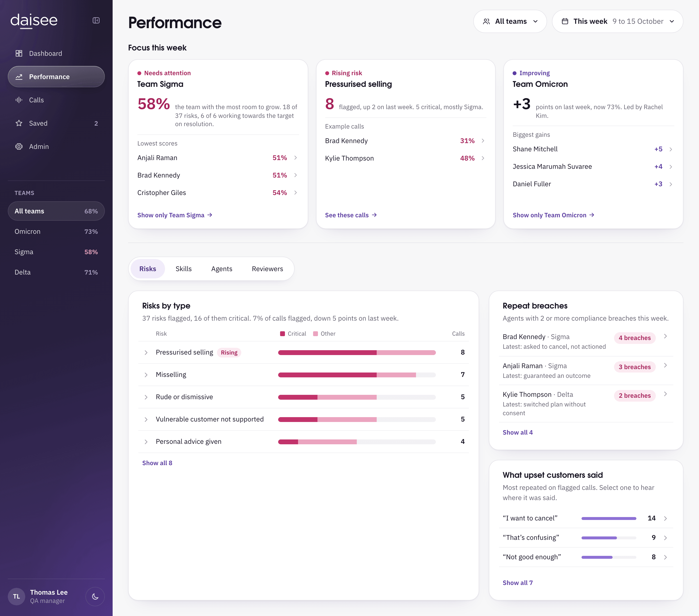Image resolution: width=699 pixels, height=616 pixels.
Task: Click the Calls waveform icon
Action: coord(19,100)
